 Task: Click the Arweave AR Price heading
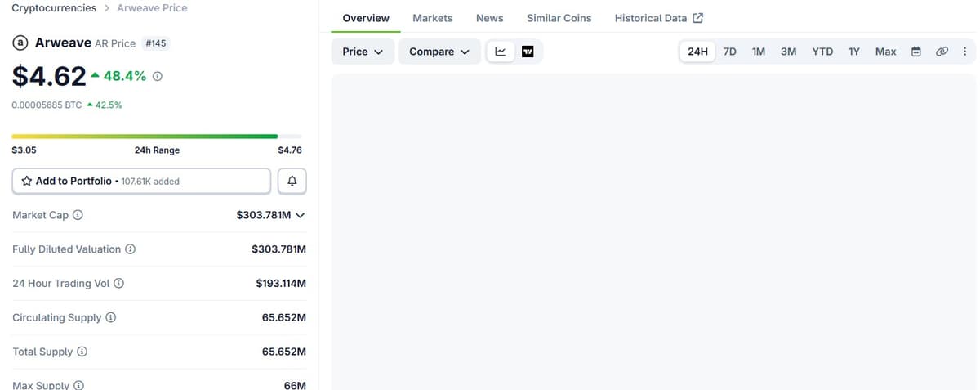pyautogui.click(x=85, y=43)
